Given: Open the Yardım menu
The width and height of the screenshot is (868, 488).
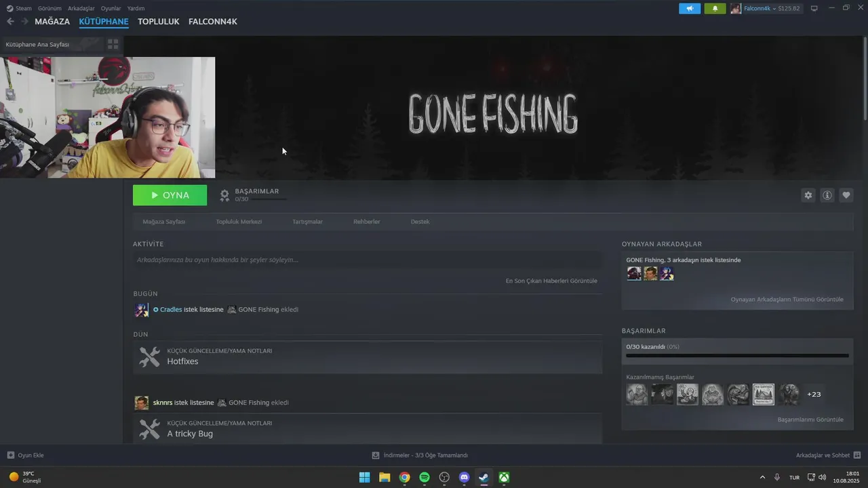Looking at the screenshot, I should [x=136, y=8].
